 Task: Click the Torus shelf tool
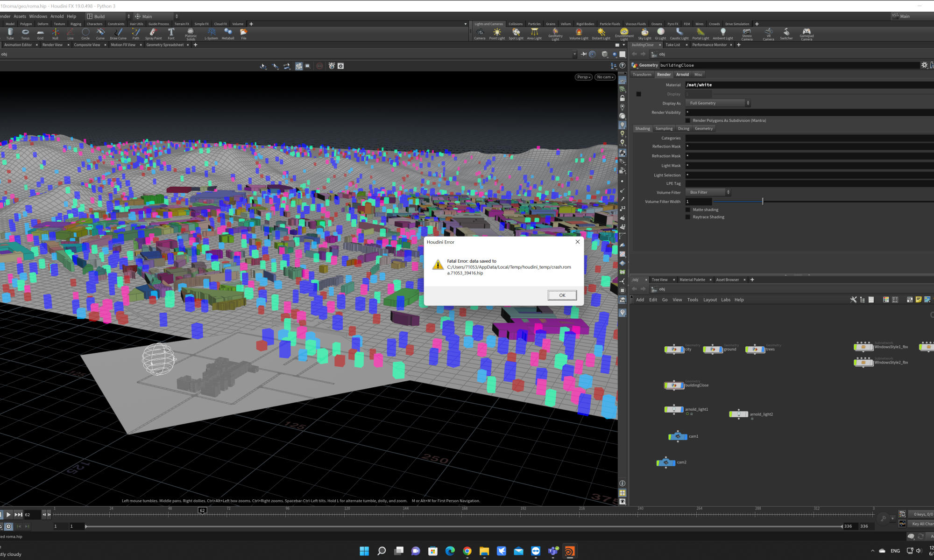pos(25,34)
